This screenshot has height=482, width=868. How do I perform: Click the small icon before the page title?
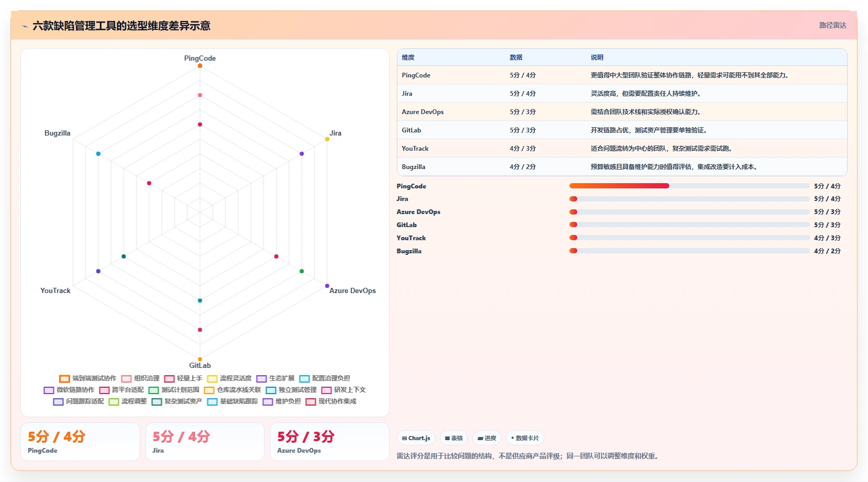pyautogui.click(x=25, y=26)
